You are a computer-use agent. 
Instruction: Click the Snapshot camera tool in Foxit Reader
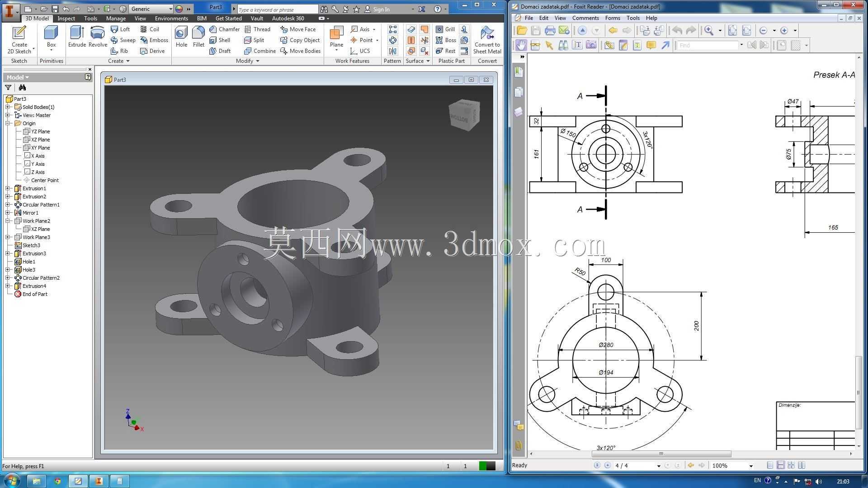pyautogui.click(x=591, y=45)
